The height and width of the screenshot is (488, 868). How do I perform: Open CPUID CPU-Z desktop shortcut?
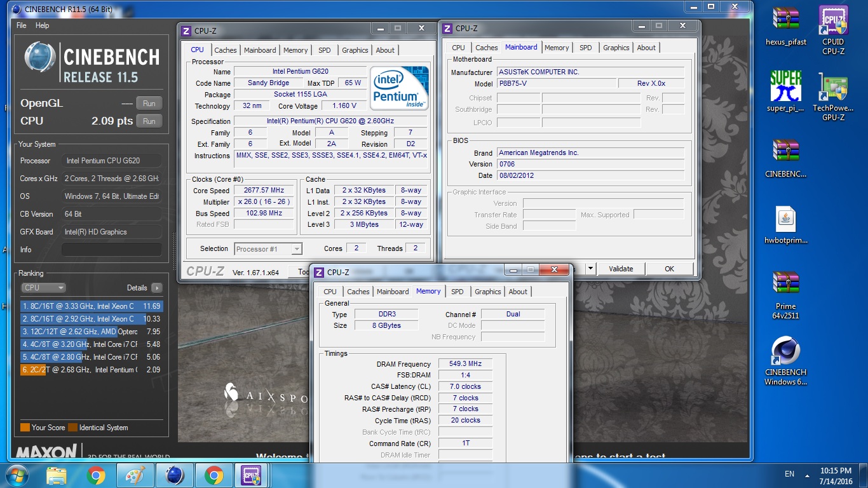[x=833, y=29]
